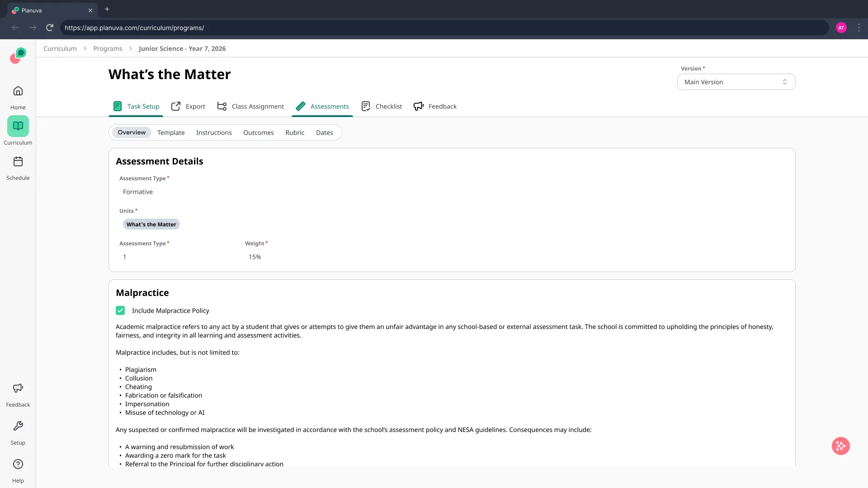The width and height of the screenshot is (868, 488).
Task: Open Setup wrench icon
Action: coord(18,427)
